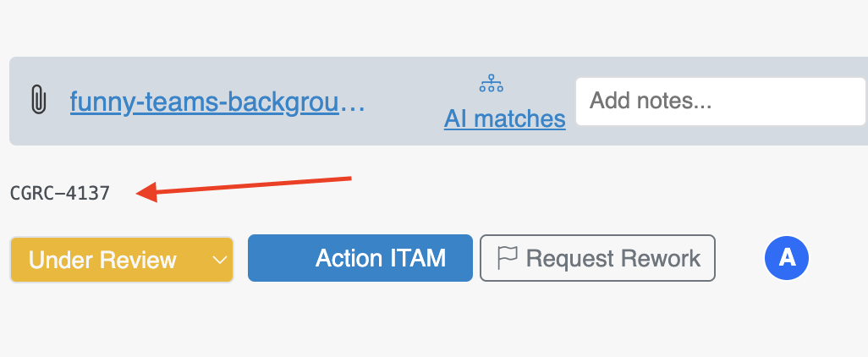Screen dimensions: 868x357
Task: Select the CGRC-4137 ticket ID text
Action: 60,193
